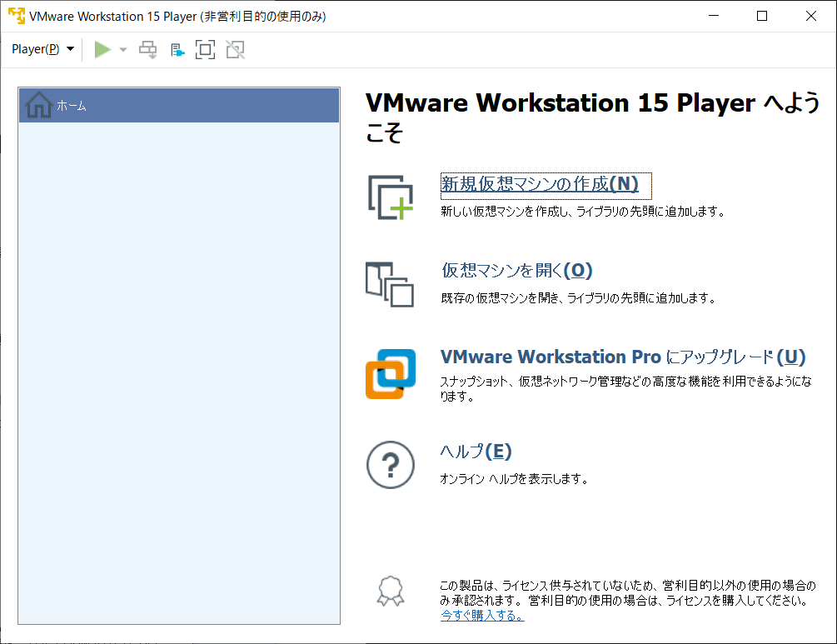837x644 pixels.
Task: Click the green power-on play button
Action: coord(102,50)
